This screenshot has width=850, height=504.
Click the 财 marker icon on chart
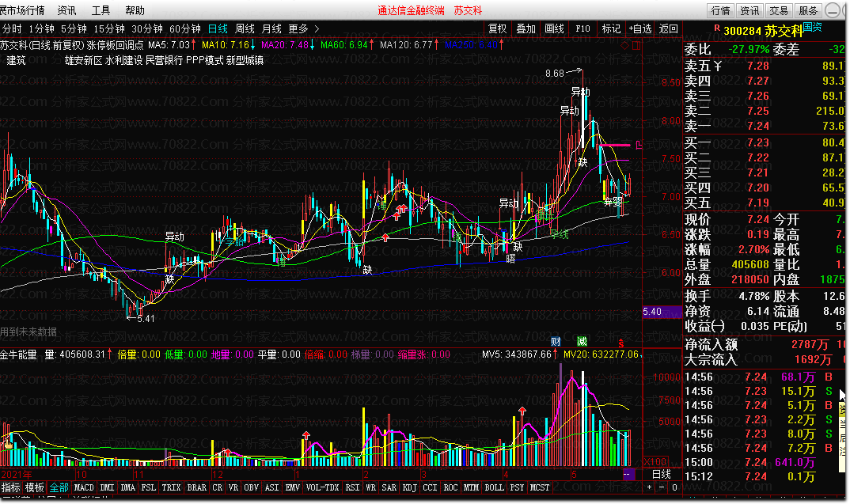(x=556, y=342)
